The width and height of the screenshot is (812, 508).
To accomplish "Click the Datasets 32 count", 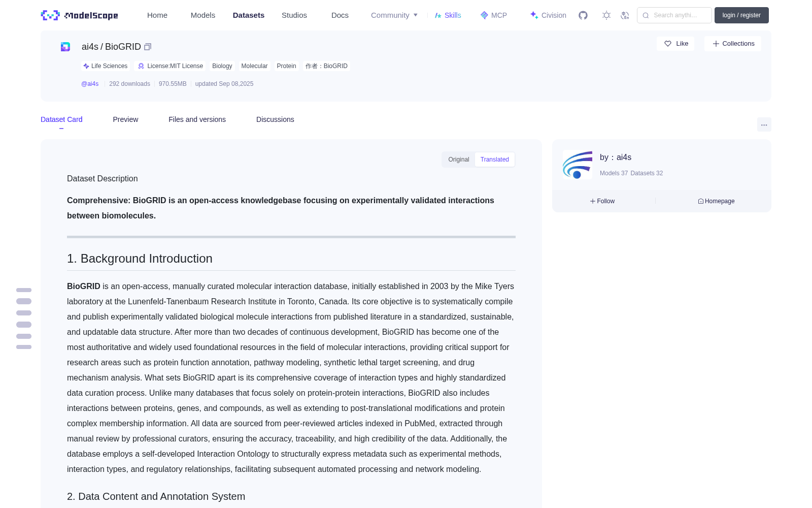I will click(647, 173).
